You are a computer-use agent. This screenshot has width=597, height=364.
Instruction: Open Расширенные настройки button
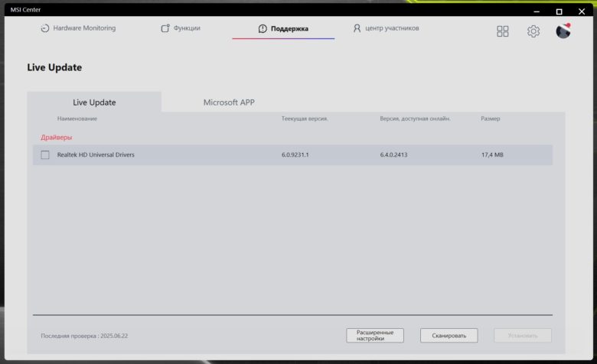click(x=375, y=336)
